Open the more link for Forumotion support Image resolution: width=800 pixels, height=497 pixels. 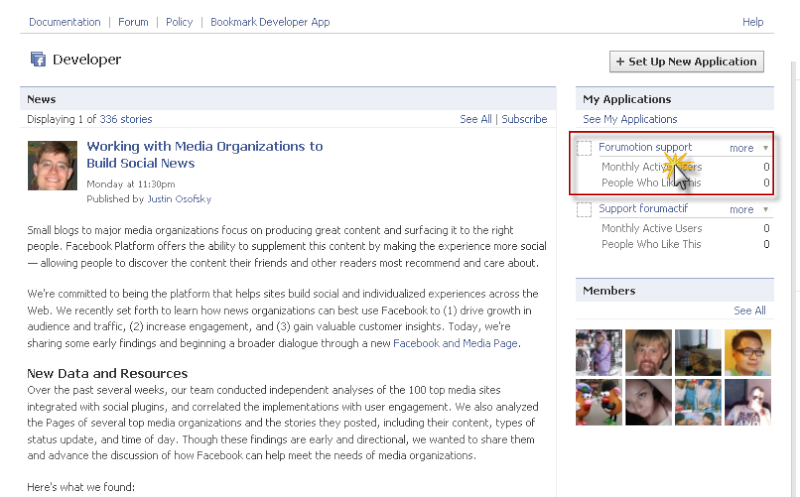(741, 148)
